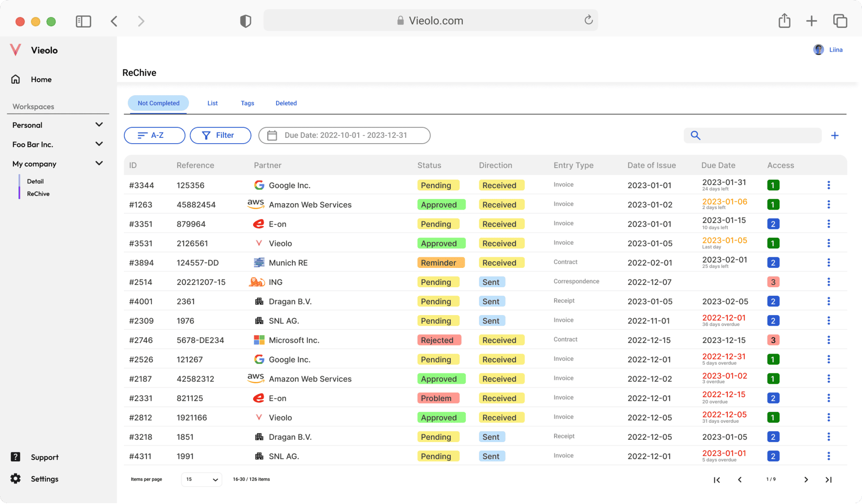The image size is (862, 504).
Task: Switch to the Tags tab
Action: point(247,103)
